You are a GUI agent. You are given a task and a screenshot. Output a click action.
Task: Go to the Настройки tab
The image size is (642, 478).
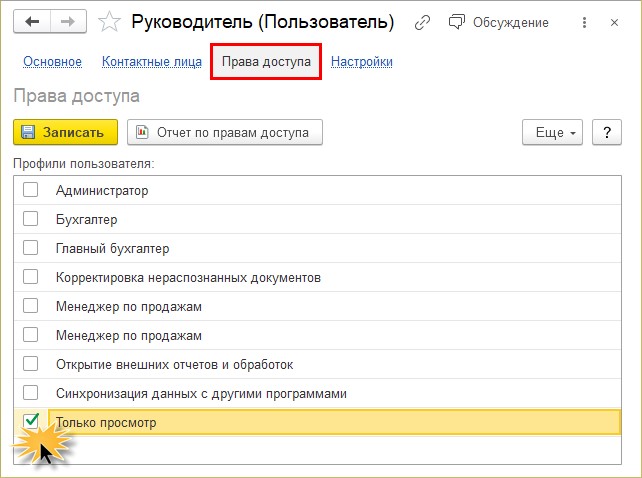362,61
